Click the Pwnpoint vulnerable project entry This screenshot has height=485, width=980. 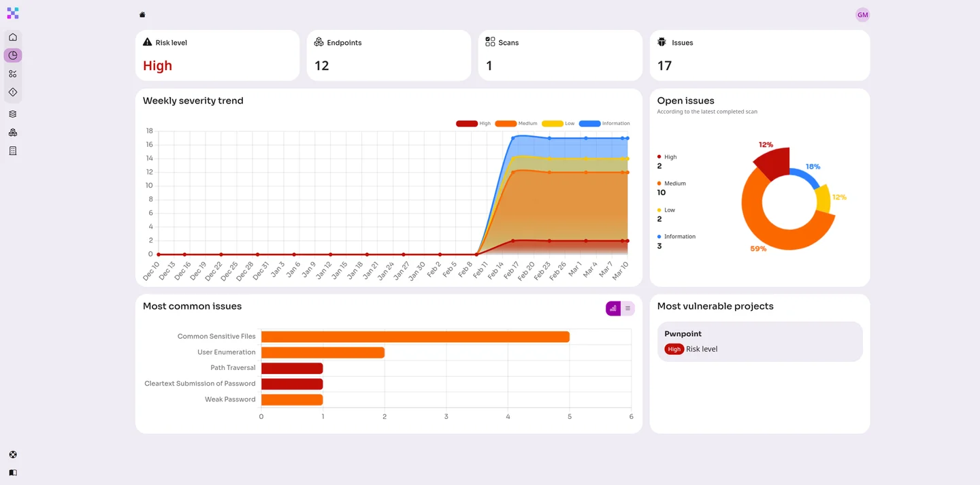[683, 333]
